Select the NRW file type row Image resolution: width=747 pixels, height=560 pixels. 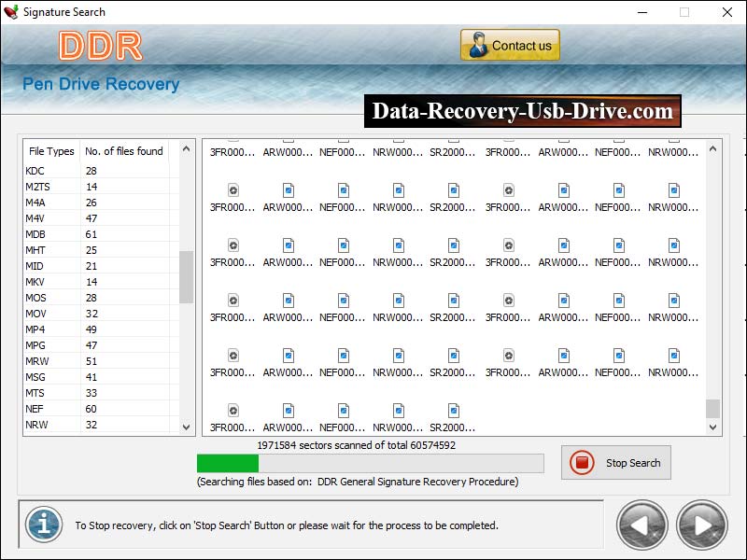click(102, 425)
